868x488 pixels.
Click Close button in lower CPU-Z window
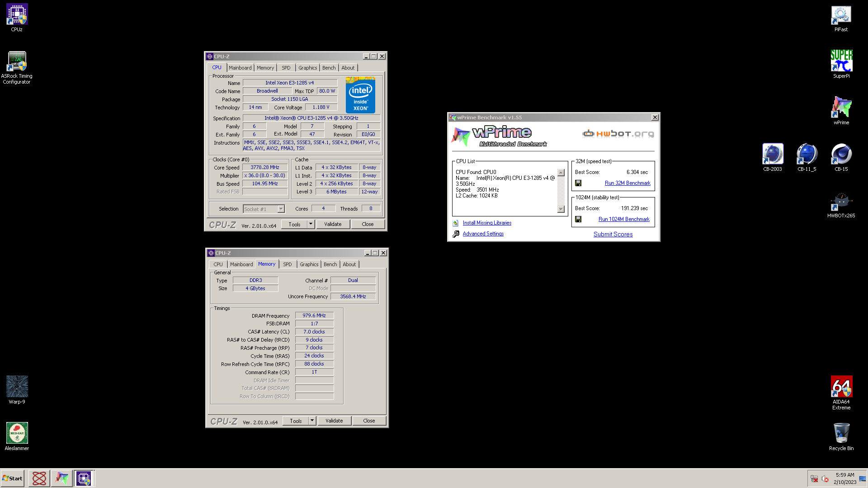[369, 421]
